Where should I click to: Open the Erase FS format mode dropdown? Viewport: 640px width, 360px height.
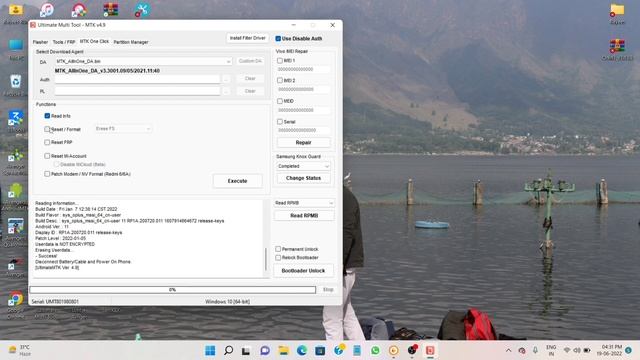pyautogui.click(x=123, y=129)
